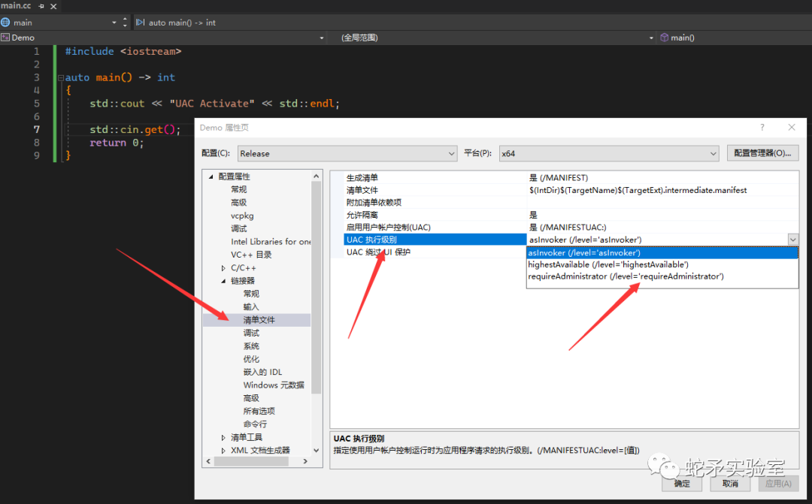The image size is (812, 504).
Task: Select vcpkg in the property tree
Action: tap(242, 216)
